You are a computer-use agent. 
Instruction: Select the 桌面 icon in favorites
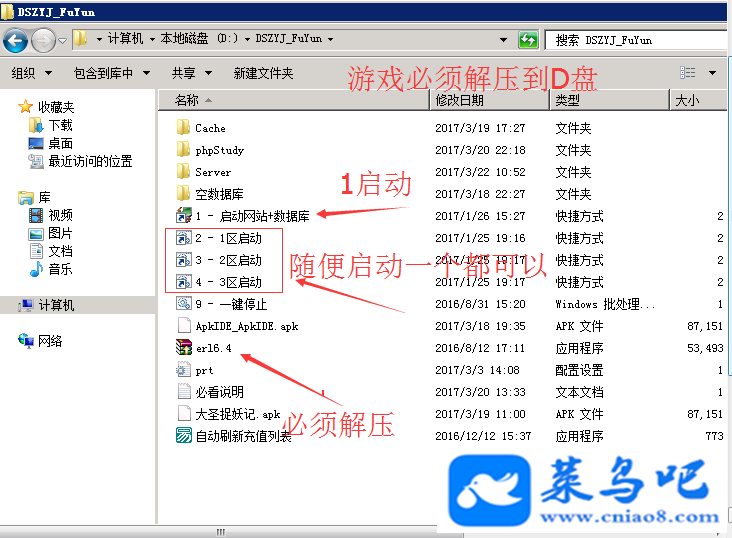36,143
